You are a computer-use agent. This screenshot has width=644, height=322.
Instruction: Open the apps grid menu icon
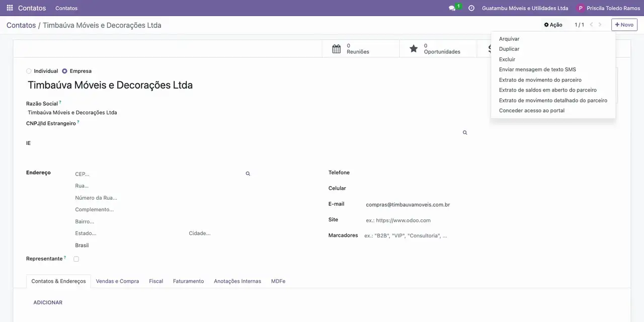pyautogui.click(x=10, y=8)
